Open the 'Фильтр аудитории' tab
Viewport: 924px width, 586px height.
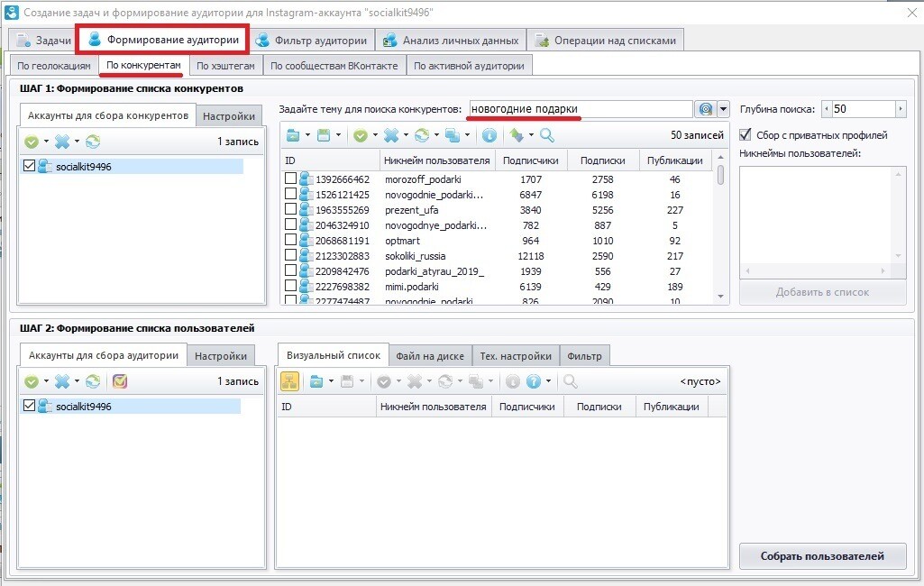tap(311, 40)
